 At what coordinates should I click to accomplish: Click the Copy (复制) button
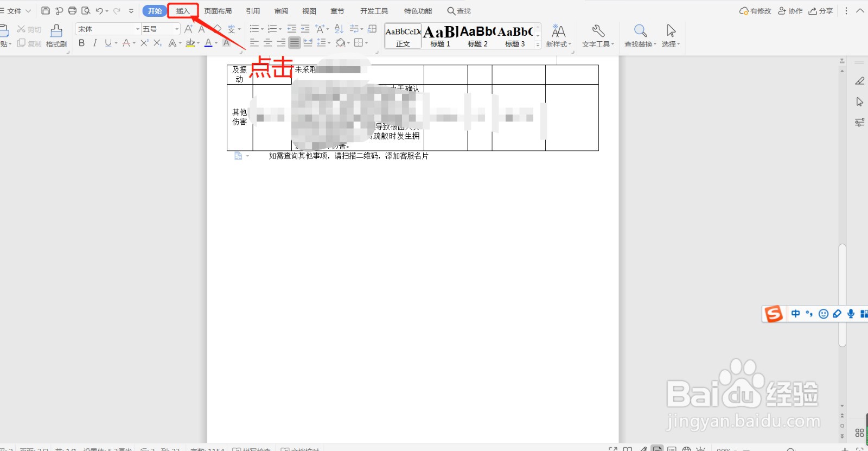click(29, 43)
